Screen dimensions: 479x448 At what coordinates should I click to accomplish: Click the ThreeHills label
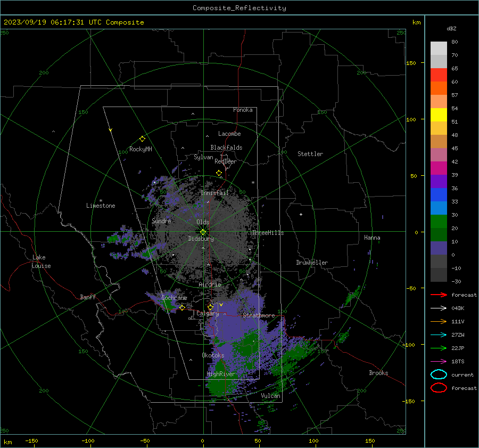tap(268, 233)
